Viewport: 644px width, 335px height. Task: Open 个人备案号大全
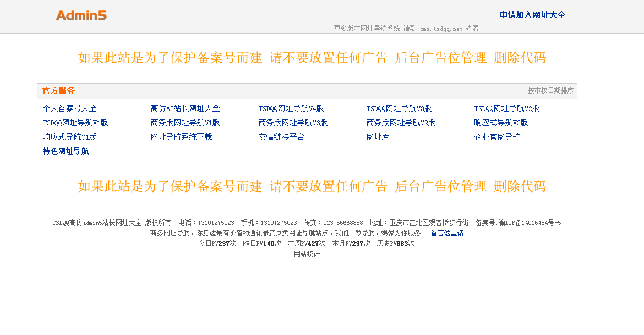point(69,108)
